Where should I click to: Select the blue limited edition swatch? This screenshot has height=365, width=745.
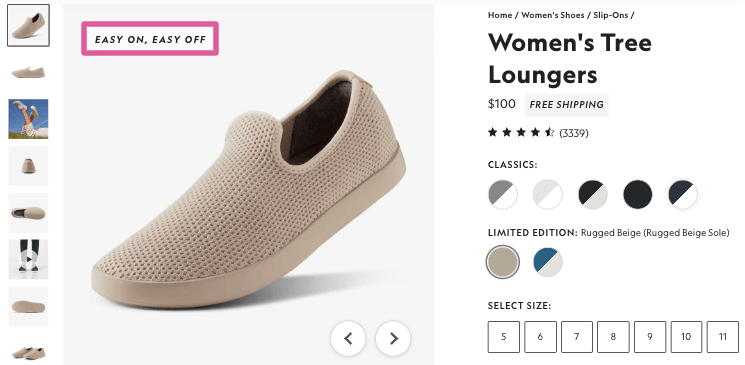click(x=548, y=262)
